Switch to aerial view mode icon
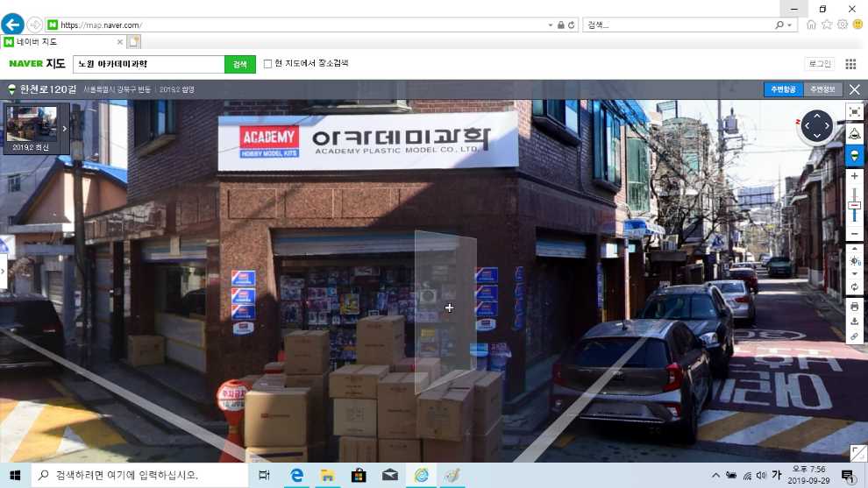Image resolution: width=868 pixels, height=488 pixels. [855, 134]
